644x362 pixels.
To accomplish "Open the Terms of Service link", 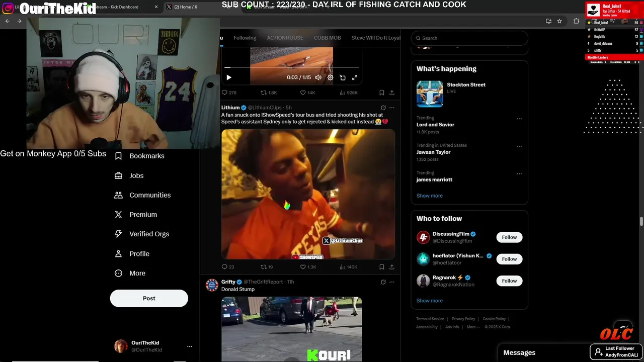I will tap(430, 319).
